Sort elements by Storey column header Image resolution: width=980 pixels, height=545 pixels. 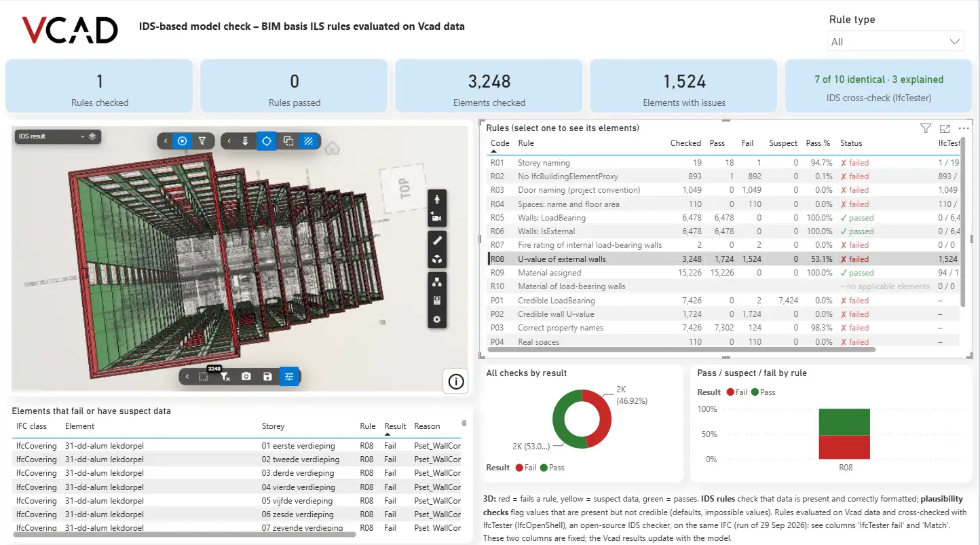pyautogui.click(x=273, y=426)
